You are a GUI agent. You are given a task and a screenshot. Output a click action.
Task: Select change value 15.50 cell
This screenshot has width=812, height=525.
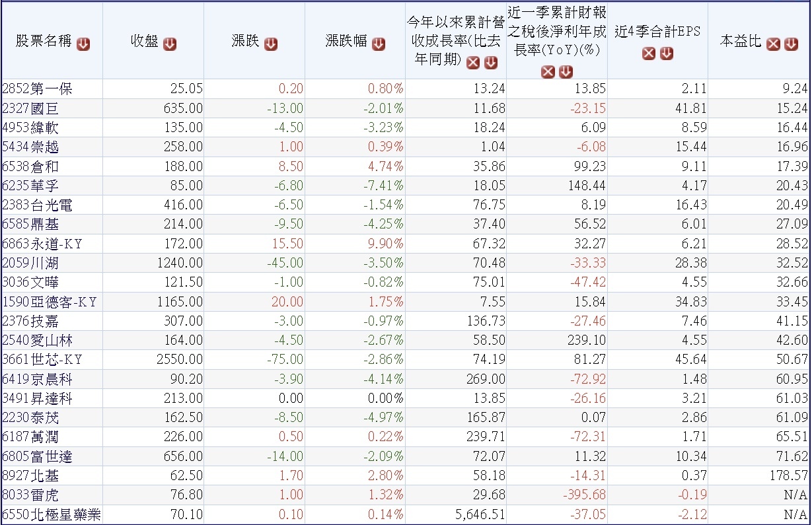(254, 244)
